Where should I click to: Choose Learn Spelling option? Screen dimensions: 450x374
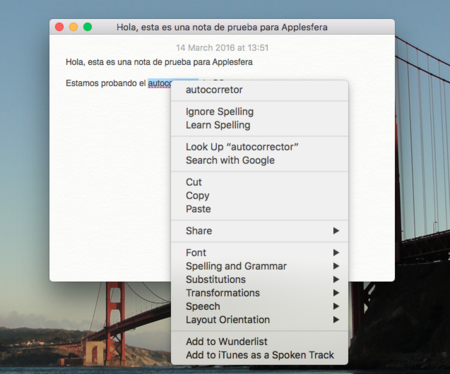point(259,125)
